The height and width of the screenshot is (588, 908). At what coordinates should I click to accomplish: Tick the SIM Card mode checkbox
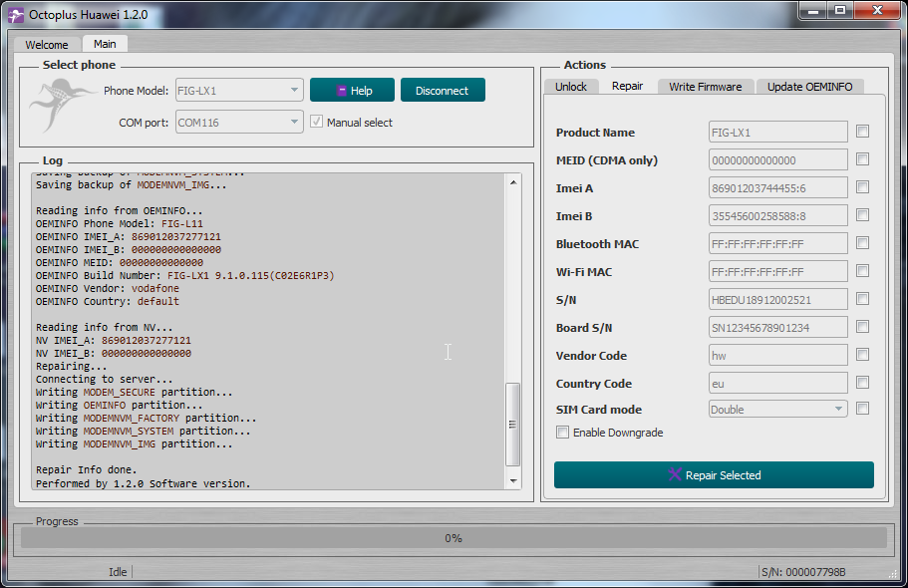pyautogui.click(x=862, y=409)
